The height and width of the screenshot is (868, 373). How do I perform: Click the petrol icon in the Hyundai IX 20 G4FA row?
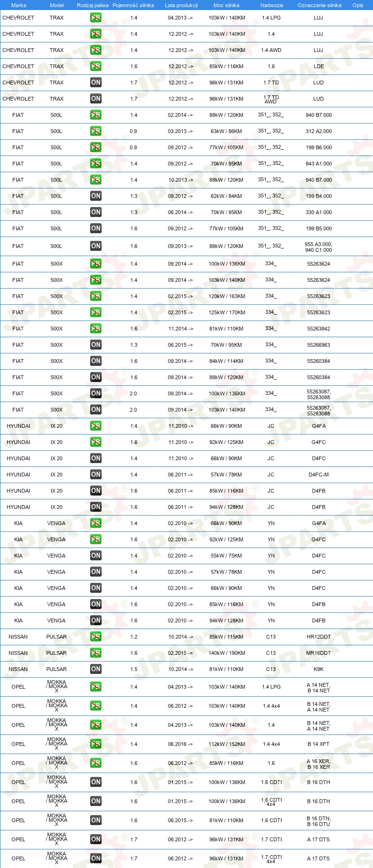(96, 426)
